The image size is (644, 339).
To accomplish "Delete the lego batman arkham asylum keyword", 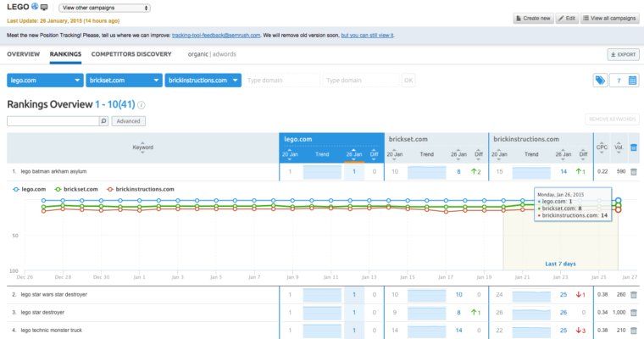I will pyautogui.click(x=634, y=172).
